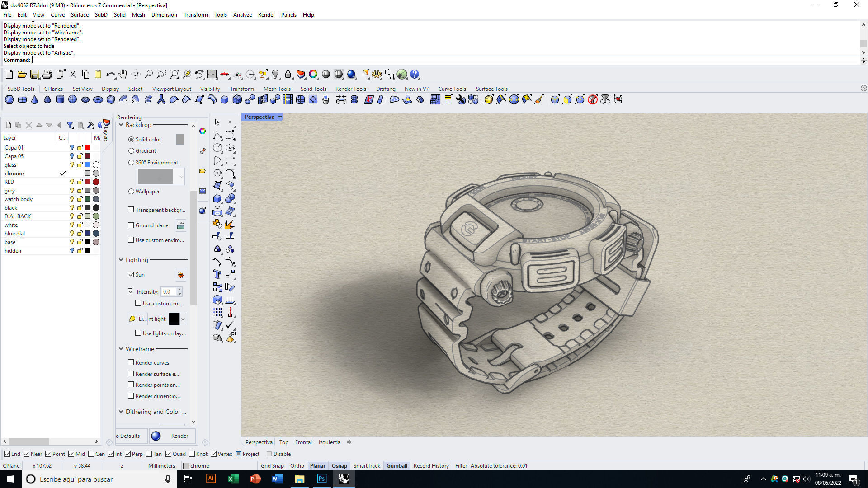Viewport: 868px width, 488px height.
Task: Collapse the Lighting section
Action: pos(121,260)
